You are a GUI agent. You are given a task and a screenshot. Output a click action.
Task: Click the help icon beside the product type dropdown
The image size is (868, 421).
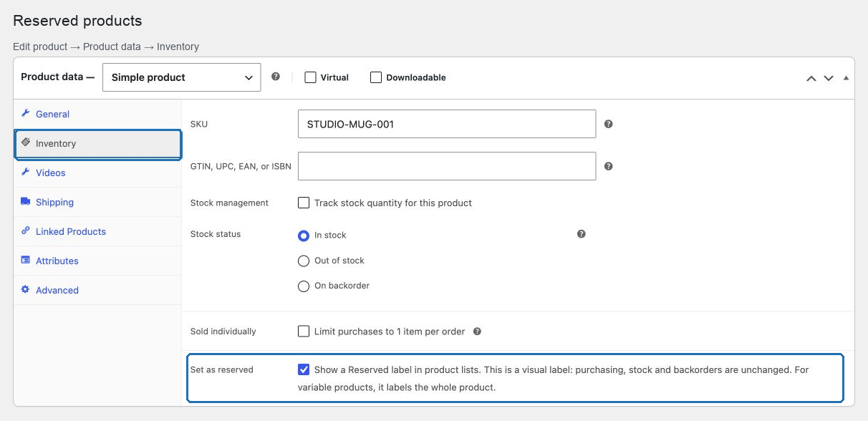276,77
